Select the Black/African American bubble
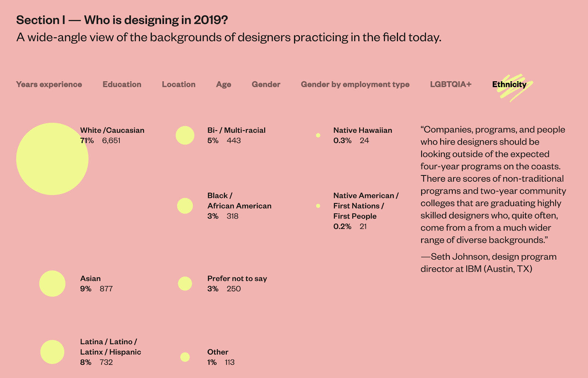Image resolution: width=588 pixels, height=378 pixels. pyautogui.click(x=185, y=206)
